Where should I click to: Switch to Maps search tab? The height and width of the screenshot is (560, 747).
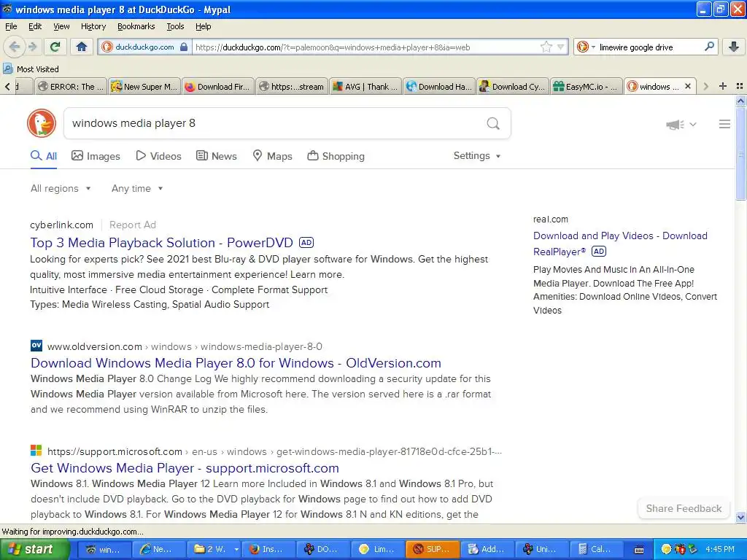point(272,156)
